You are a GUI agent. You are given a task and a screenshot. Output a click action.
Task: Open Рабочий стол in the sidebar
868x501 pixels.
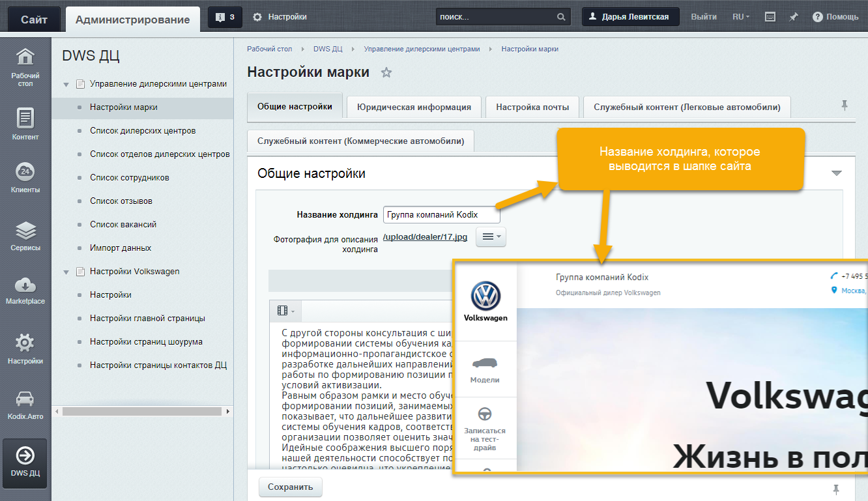coord(25,67)
